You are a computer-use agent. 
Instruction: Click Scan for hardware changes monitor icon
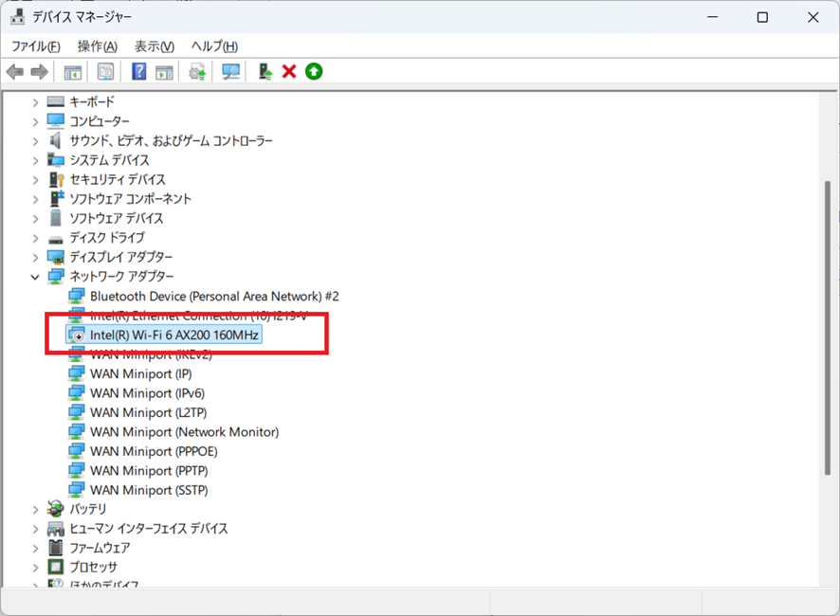click(230, 72)
